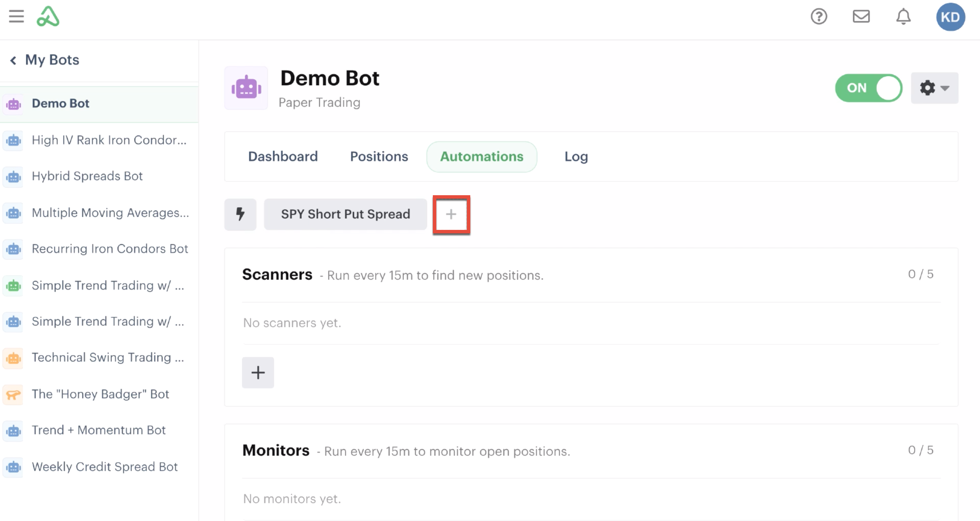Open the help question mark icon
The width and height of the screenshot is (980, 521).
coord(819,17)
